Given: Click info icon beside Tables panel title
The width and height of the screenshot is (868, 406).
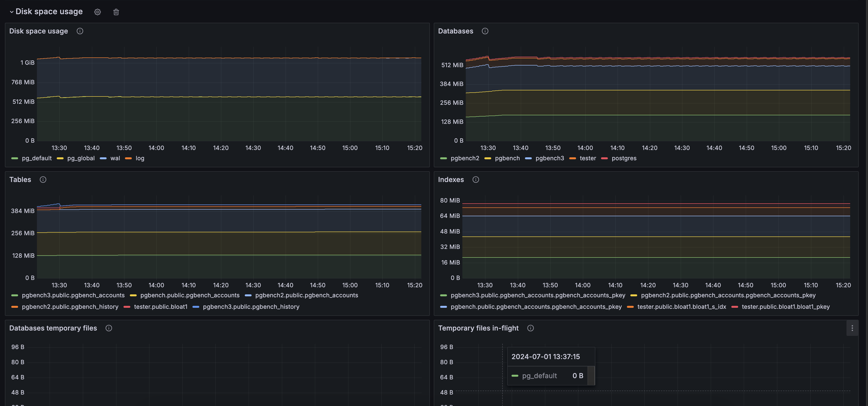Looking at the screenshot, I should pyautogui.click(x=43, y=180).
